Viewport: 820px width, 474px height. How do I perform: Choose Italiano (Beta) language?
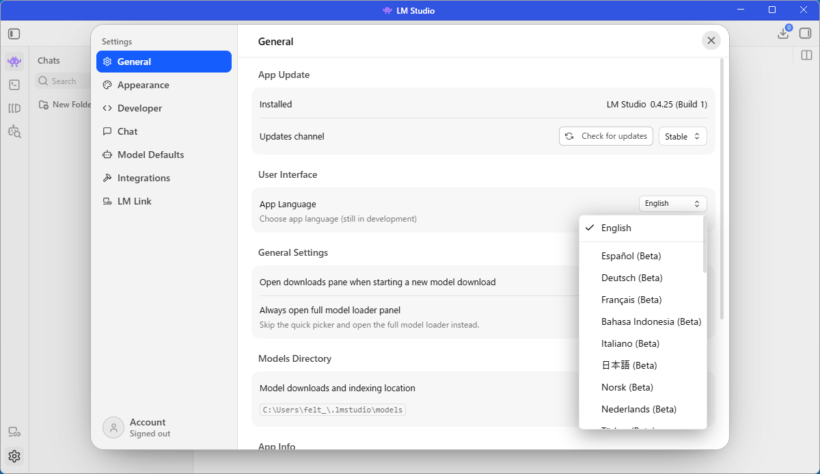(x=641, y=344)
